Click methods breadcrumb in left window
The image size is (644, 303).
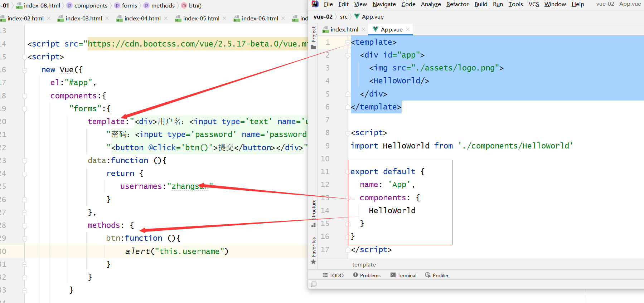[x=159, y=5]
